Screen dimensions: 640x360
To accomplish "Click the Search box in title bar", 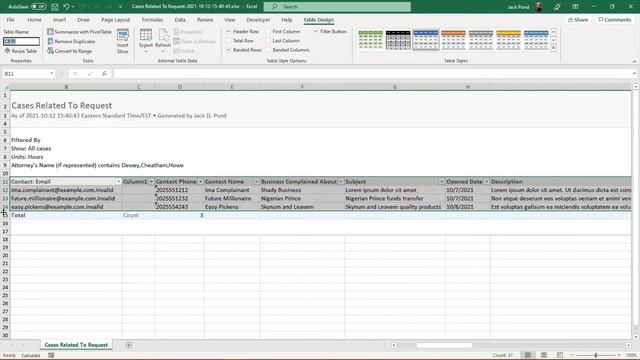I will point(337,7).
